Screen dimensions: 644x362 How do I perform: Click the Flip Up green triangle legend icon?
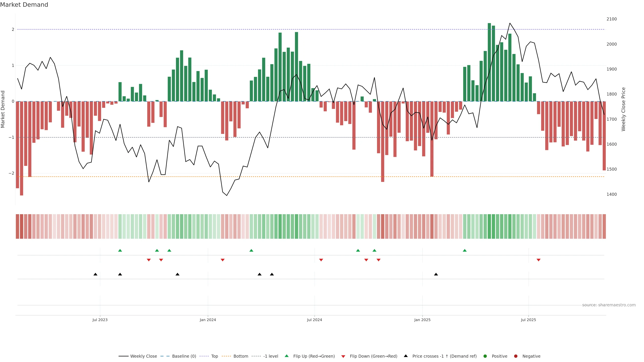pyautogui.click(x=286, y=356)
